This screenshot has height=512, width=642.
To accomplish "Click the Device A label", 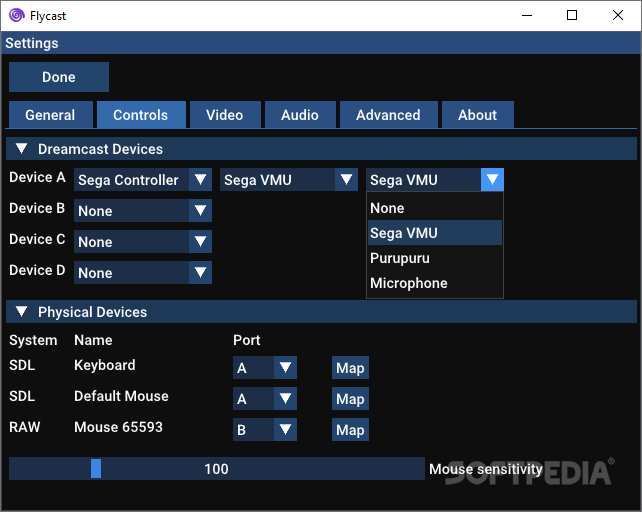I will tap(37, 177).
